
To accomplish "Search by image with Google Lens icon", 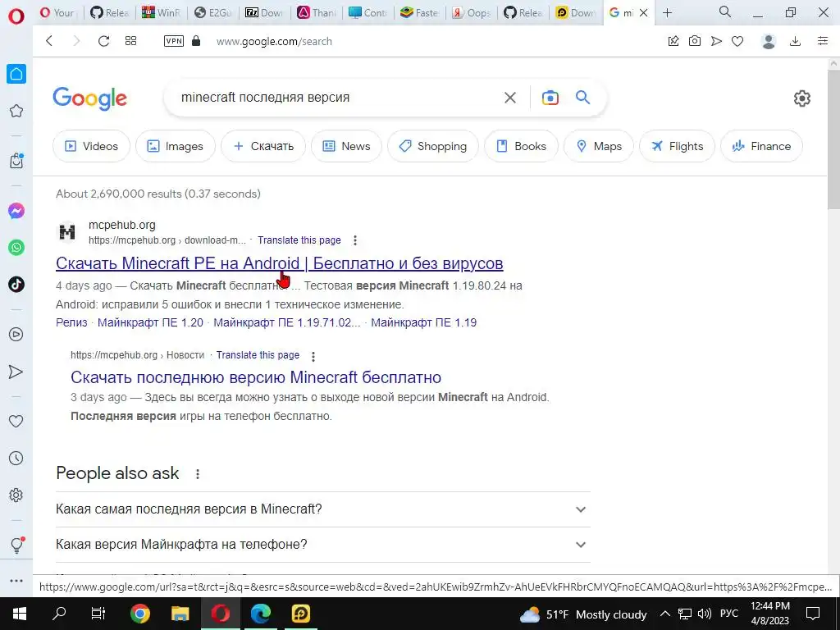I will (550, 98).
